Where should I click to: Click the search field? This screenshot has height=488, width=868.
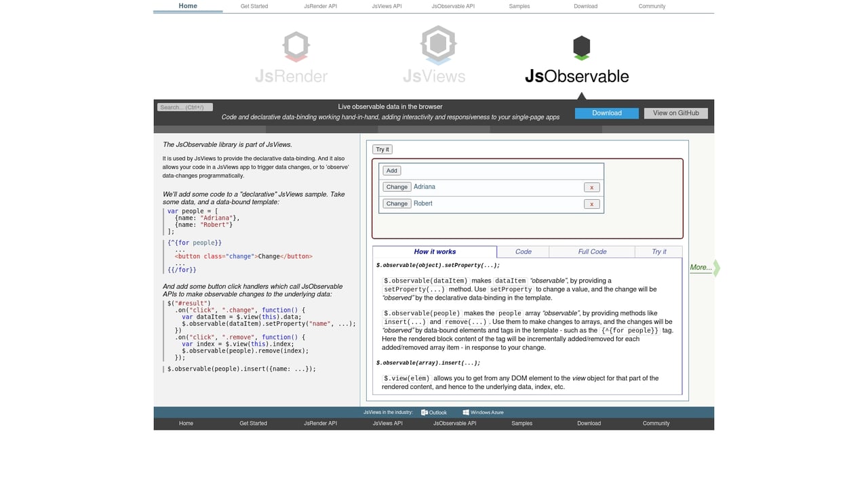coord(184,106)
